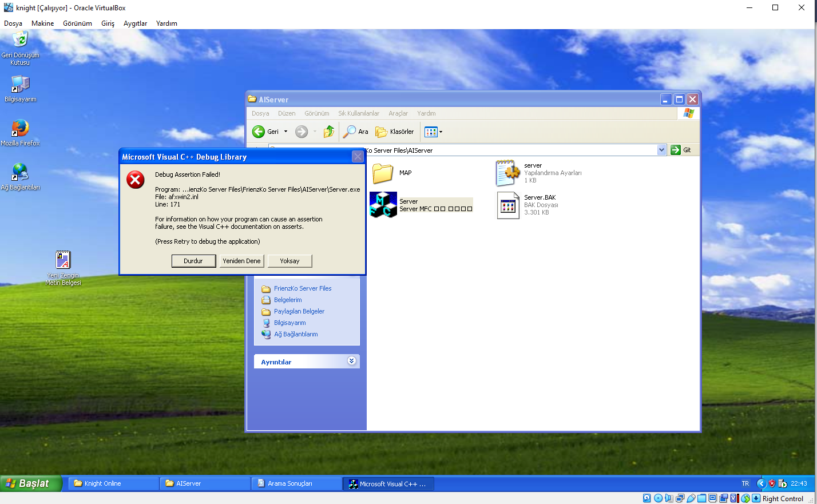Viewport: 817px width, 504px height.
Task: Click Durdur in the Debug Library dialog
Action: click(193, 261)
